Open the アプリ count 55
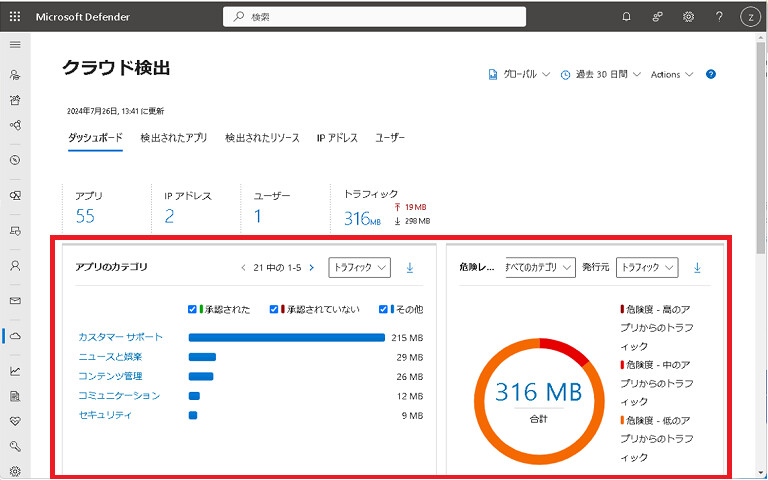 [x=85, y=216]
